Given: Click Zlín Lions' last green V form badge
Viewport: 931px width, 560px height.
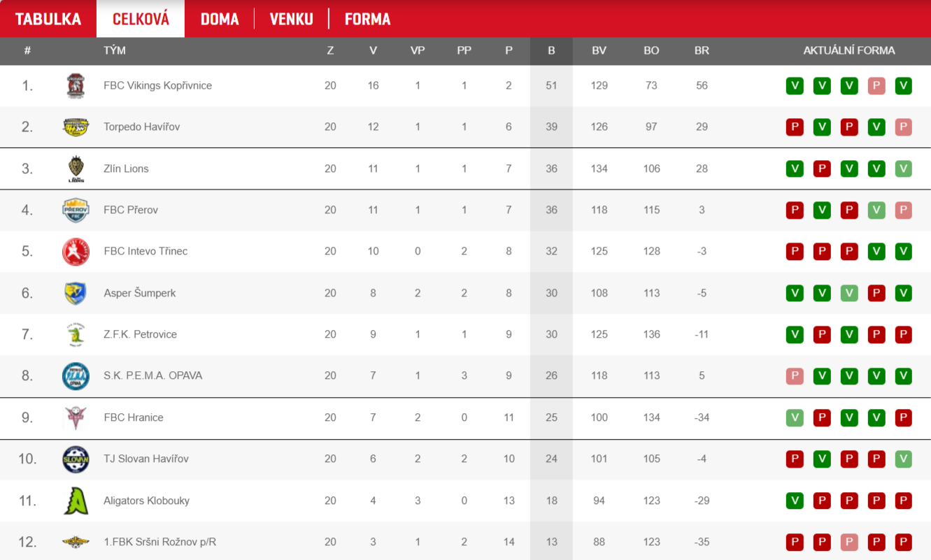Looking at the screenshot, I should [x=904, y=168].
